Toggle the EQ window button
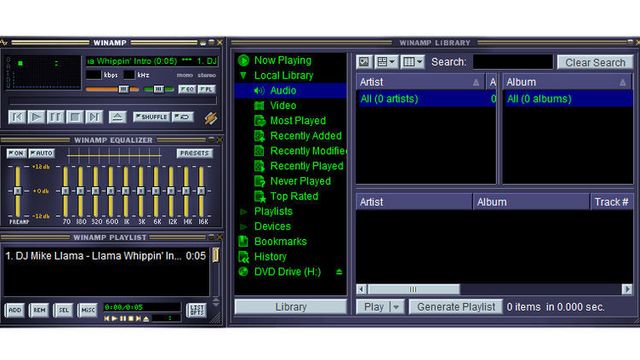The image size is (640, 360). pos(187,89)
